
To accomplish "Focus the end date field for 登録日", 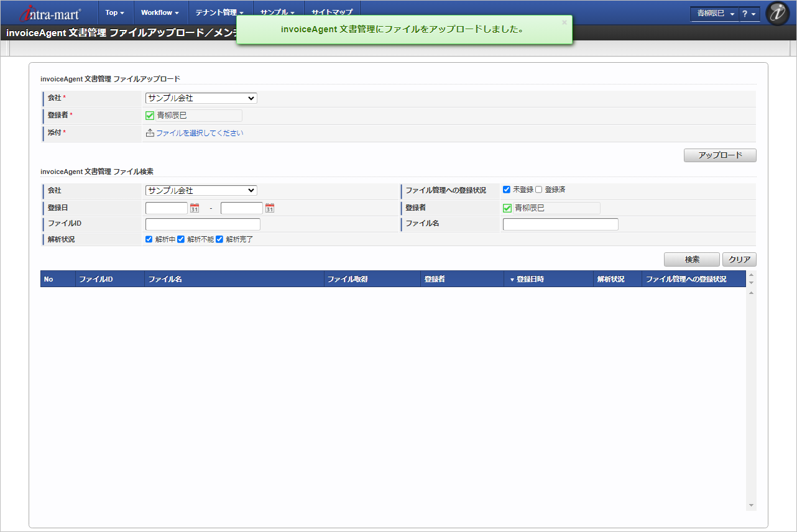I will tap(242, 208).
